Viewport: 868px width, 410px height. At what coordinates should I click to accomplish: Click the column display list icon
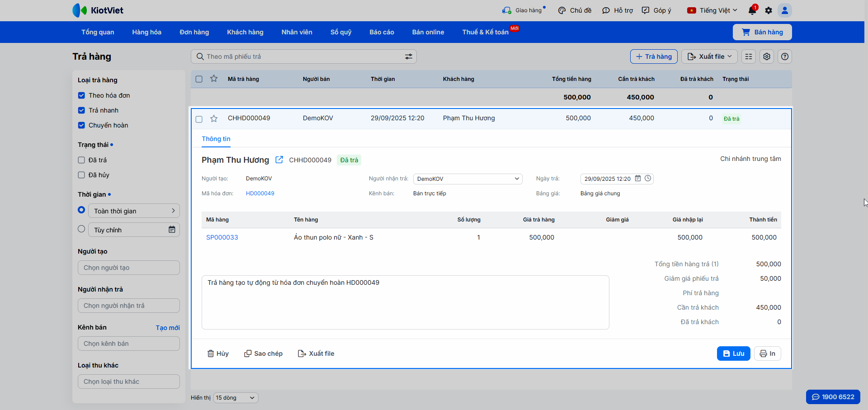[749, 57]
